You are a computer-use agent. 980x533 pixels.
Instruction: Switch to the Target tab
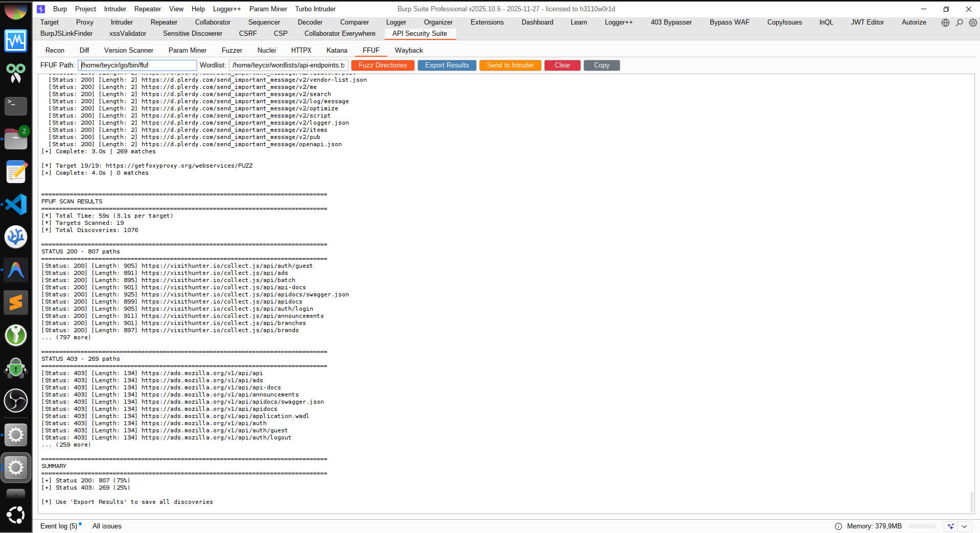pyautogui.click(x=50, y=22)
